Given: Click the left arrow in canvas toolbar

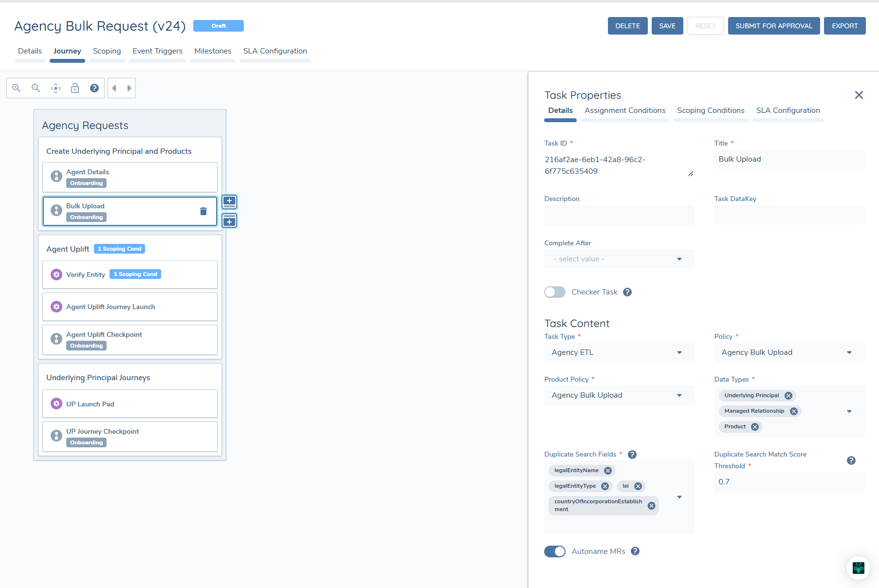Looking at the screenshot, I should click(114, 88).
